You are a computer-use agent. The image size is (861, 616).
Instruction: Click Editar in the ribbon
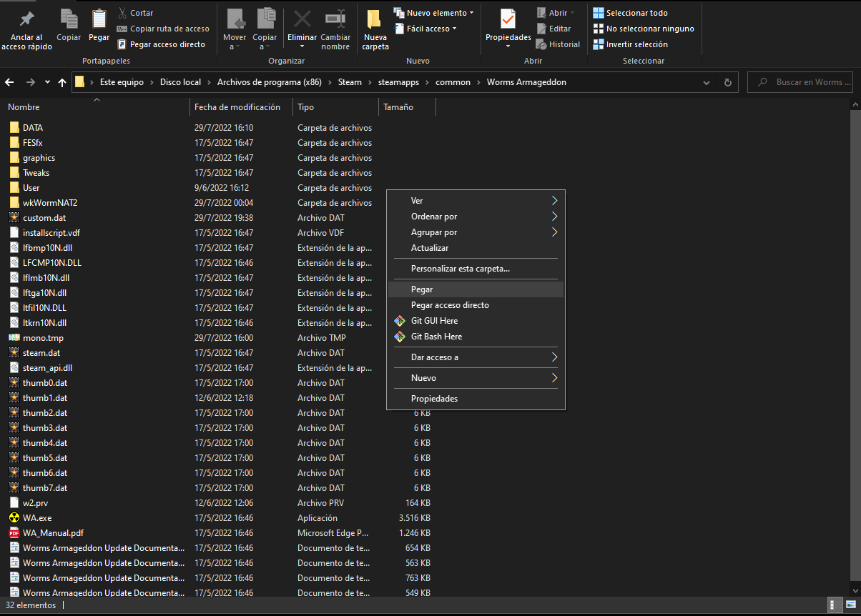(553, 29)
